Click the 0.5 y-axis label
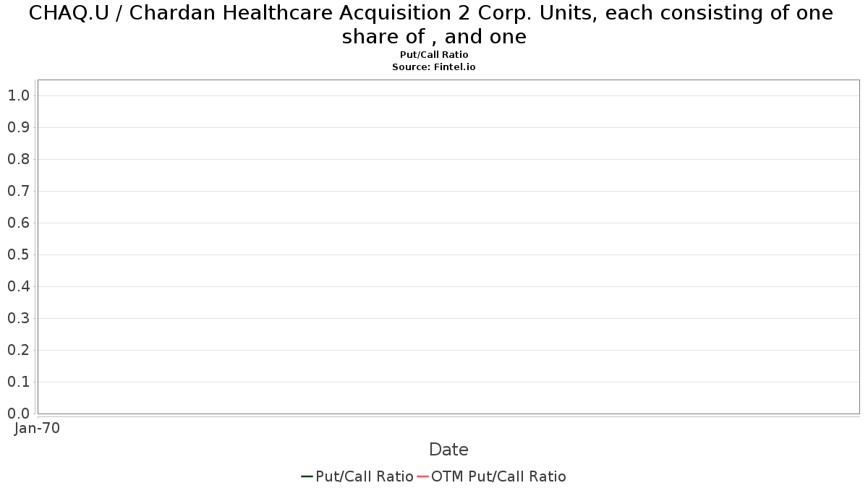This screenshot has height=488, width=868. 18,254
